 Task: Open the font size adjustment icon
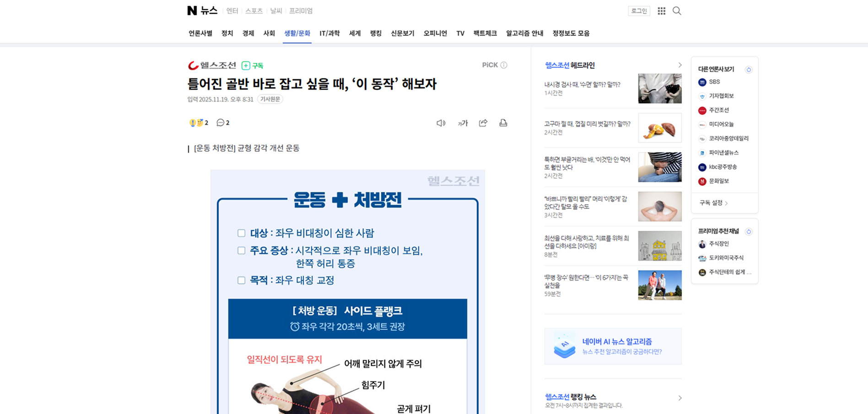pyautogui.click(x=463, y=123)
